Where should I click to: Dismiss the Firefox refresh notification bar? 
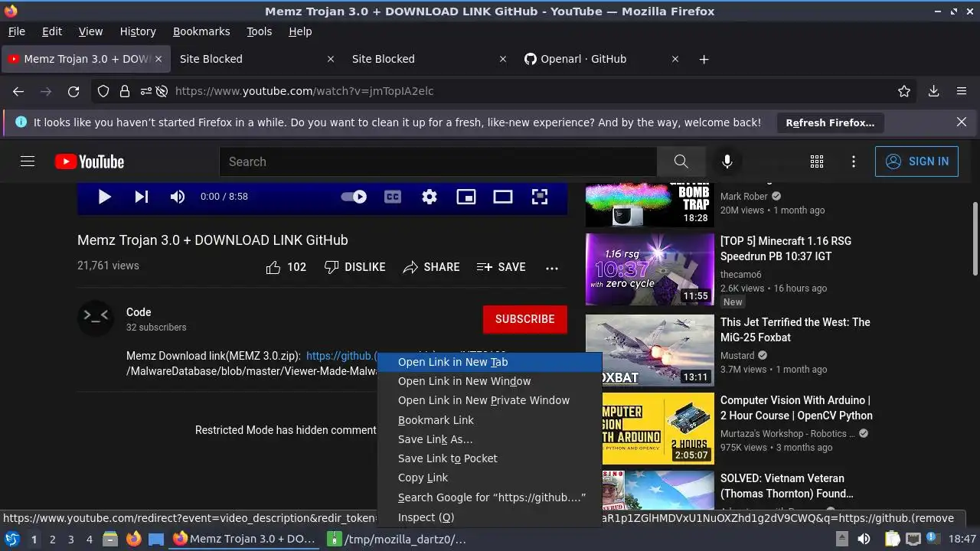point(962,122)
